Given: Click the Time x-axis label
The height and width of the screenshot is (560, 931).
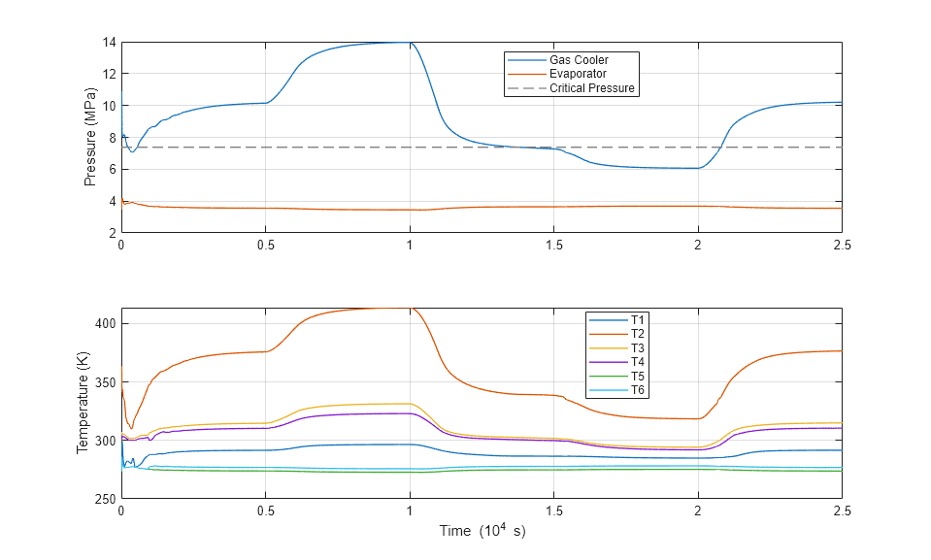Looking at the screenshot, I should tap(482, 530).
